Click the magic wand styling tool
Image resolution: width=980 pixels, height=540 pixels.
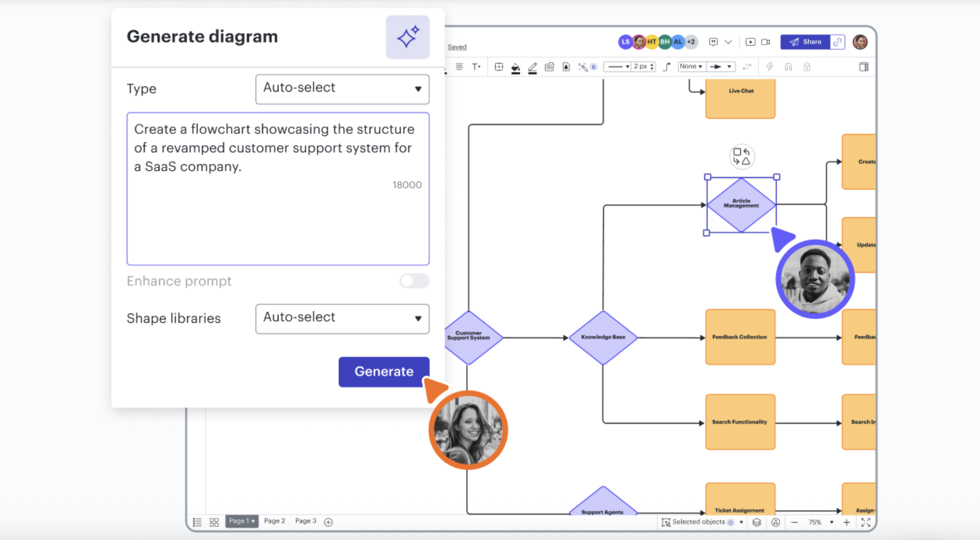[x=583, y=67]
